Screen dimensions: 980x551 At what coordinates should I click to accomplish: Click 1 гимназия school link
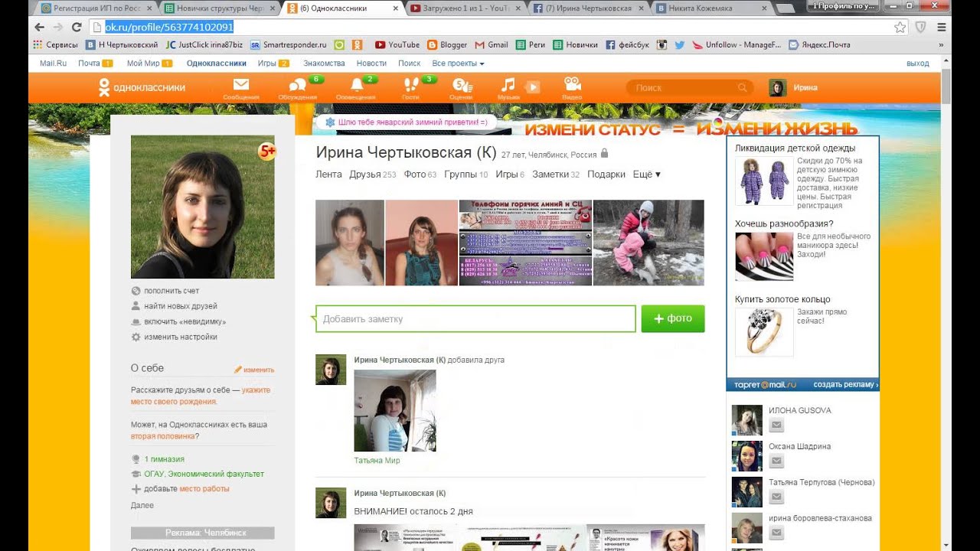click(164, 459)
